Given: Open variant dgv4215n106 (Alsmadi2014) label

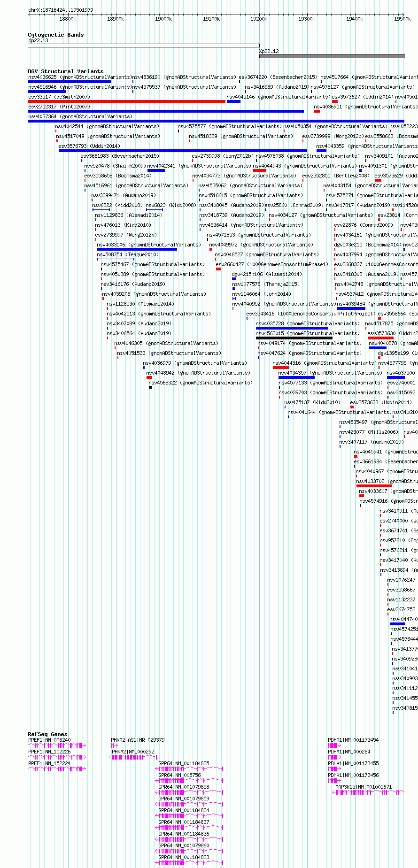Looking at the screenshot, I should (x=267, y=274).
